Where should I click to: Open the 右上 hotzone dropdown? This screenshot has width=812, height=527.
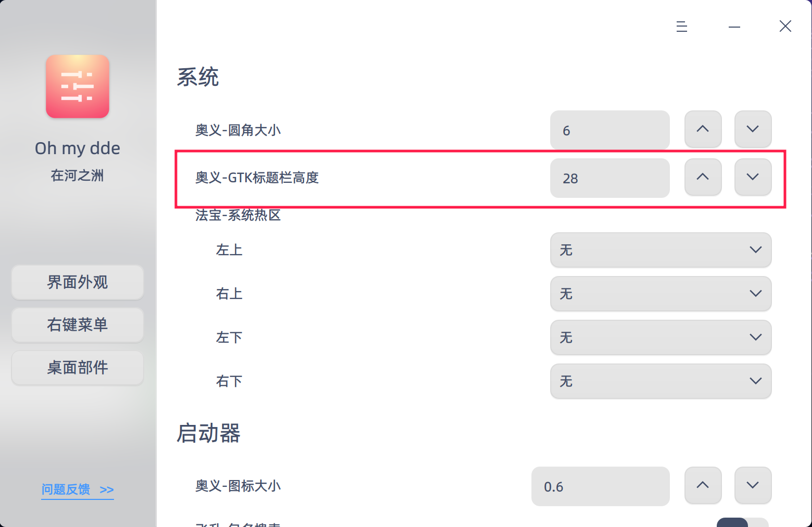660,294
